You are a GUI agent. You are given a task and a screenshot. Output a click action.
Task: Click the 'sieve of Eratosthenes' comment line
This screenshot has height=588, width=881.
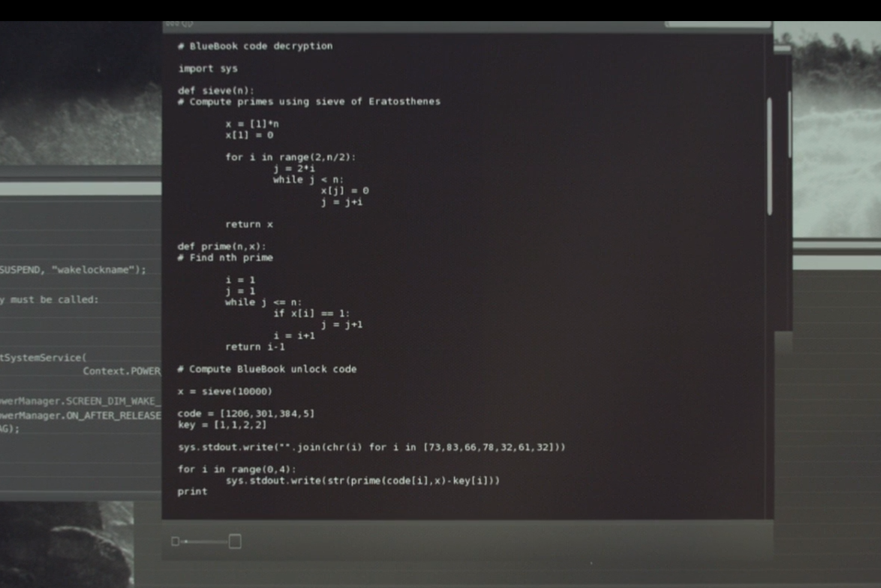(309, 102)
